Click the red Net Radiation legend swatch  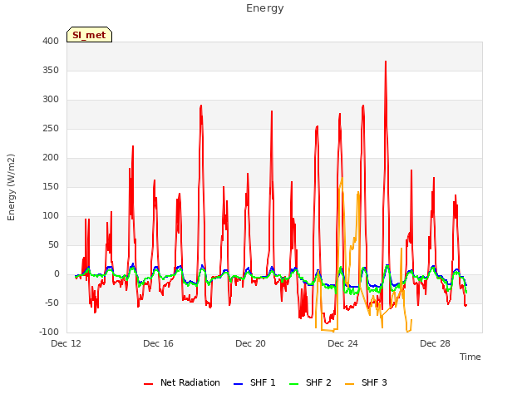[x=148, y=384]
